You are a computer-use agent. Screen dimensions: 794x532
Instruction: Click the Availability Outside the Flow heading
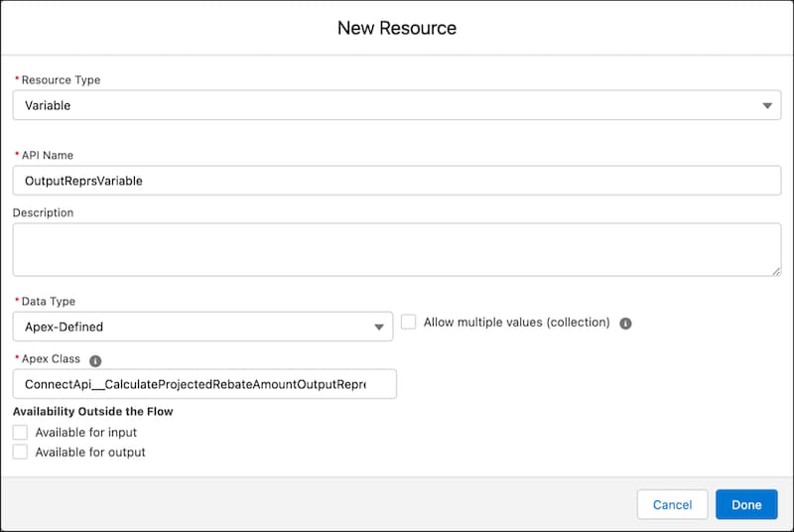click(x=93, y=412)
